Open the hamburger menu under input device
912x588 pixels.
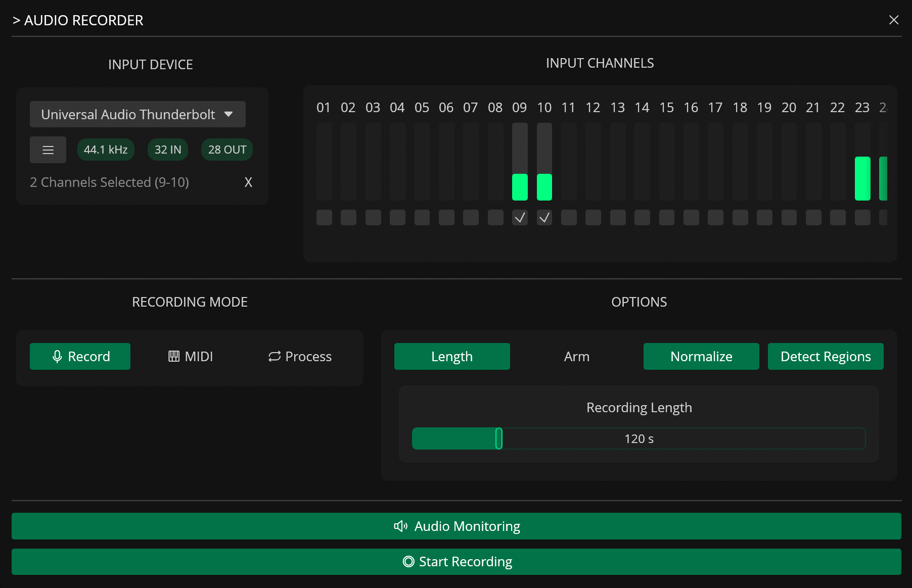[48, 150]
